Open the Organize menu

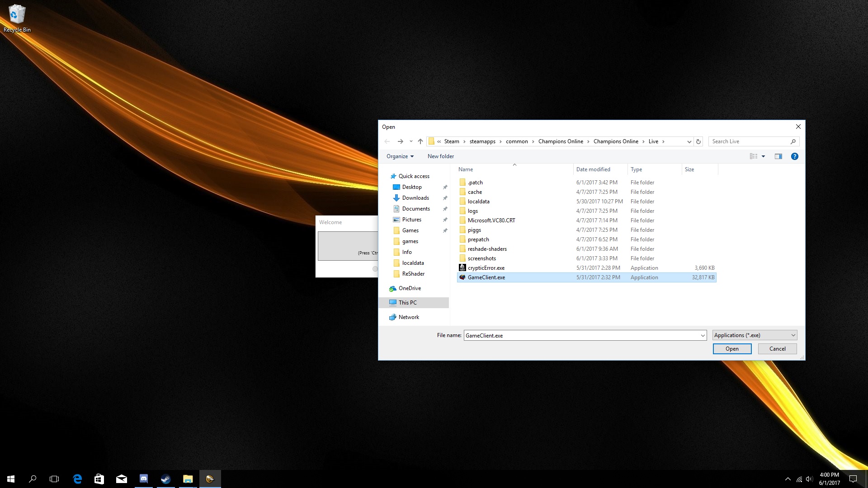(x=400, y=156)
